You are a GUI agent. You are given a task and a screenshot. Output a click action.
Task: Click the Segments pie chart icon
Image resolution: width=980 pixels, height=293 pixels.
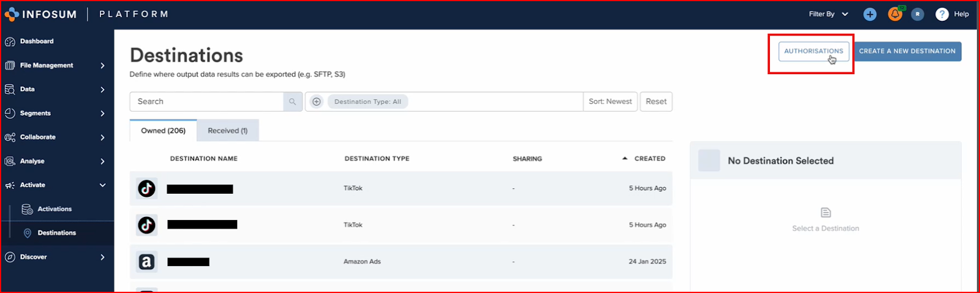tap(10, 113)
